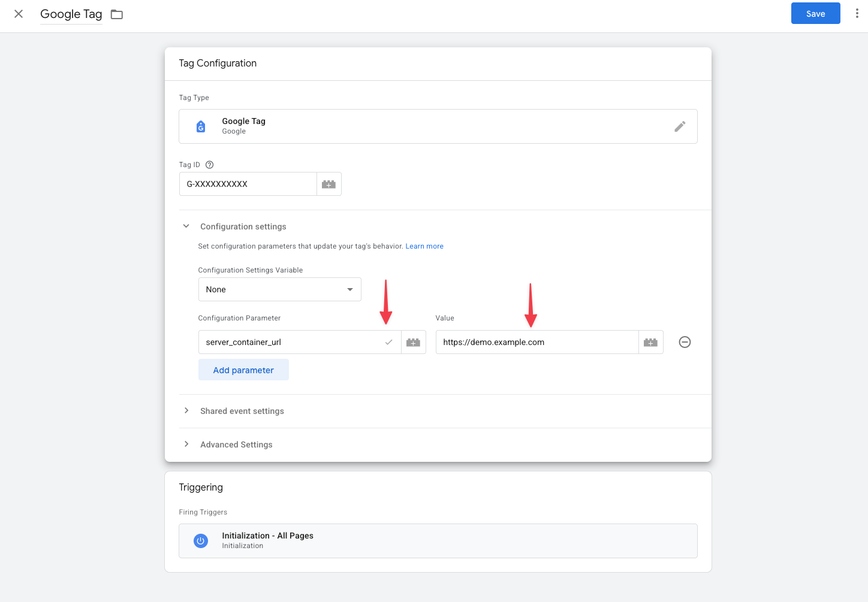Save the tag
Viewport: 868px width, 602px height.
point(815,13)
